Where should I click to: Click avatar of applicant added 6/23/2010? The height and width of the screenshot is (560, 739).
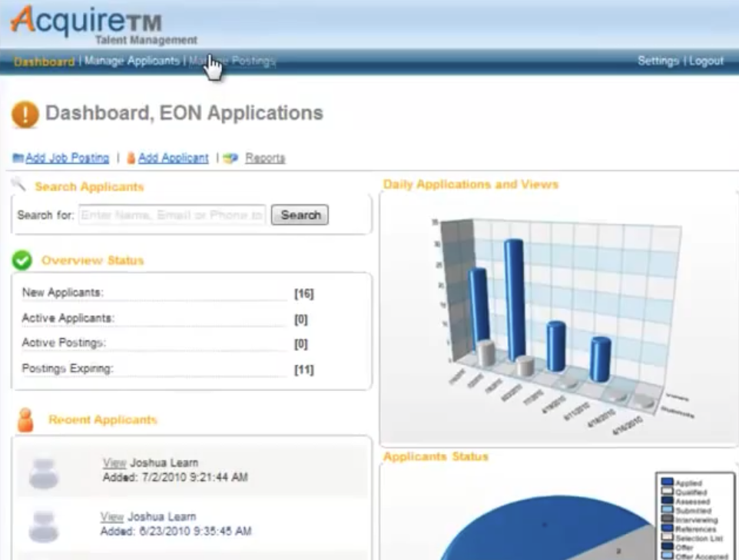point(43,526)
